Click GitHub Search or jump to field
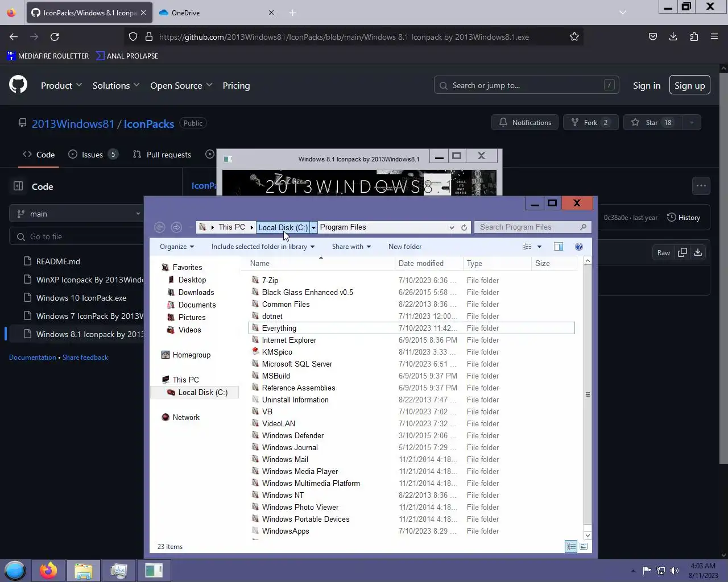This screenshot has width=728, height=582. pos(526,85)
